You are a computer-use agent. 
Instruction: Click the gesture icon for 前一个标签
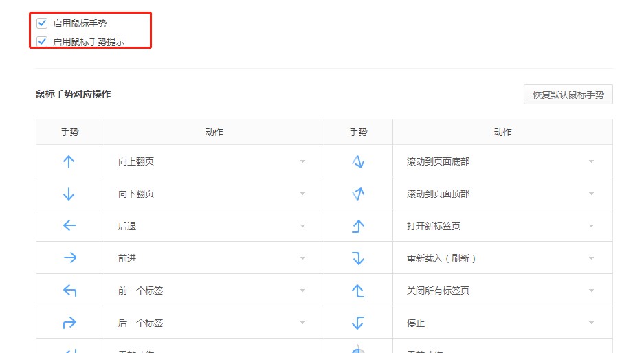(x=69, y=291)
